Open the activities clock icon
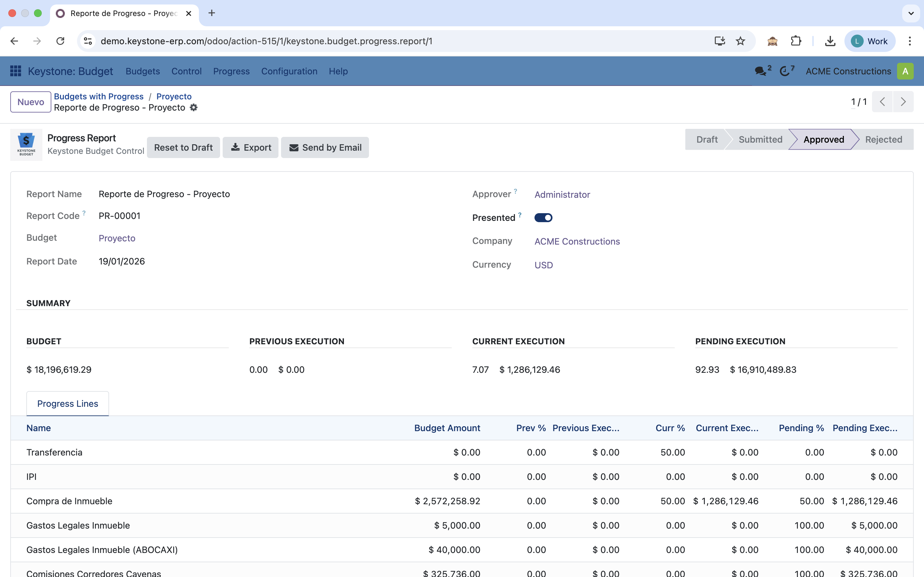Screen dimensions: 924x577 [x=785, y=71]
